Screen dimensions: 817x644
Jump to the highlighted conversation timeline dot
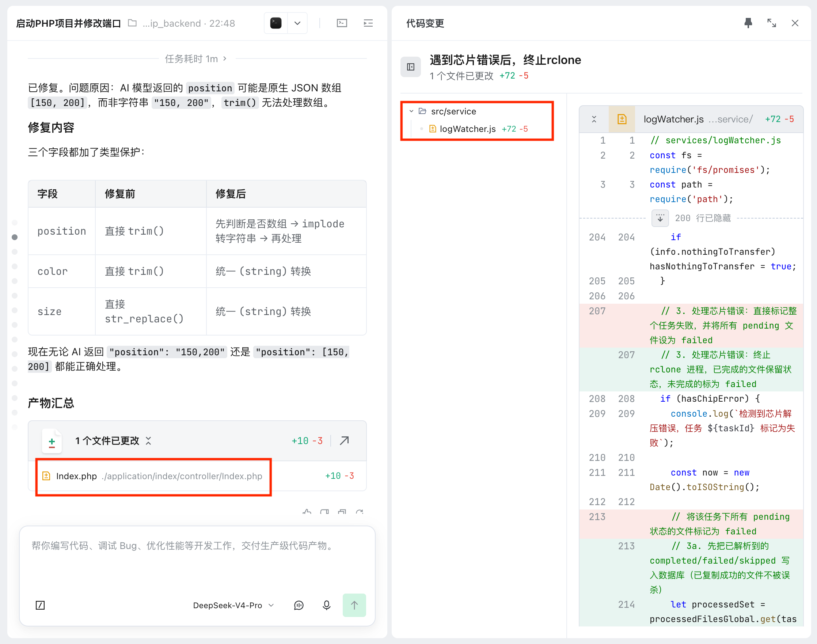click(x=15, y=237)
